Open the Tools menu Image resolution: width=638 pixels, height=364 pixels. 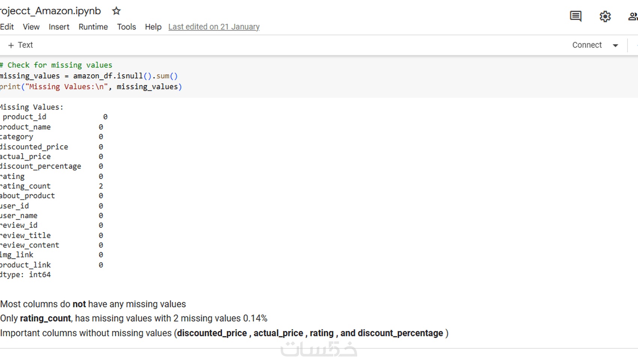[x=126, y=27]
